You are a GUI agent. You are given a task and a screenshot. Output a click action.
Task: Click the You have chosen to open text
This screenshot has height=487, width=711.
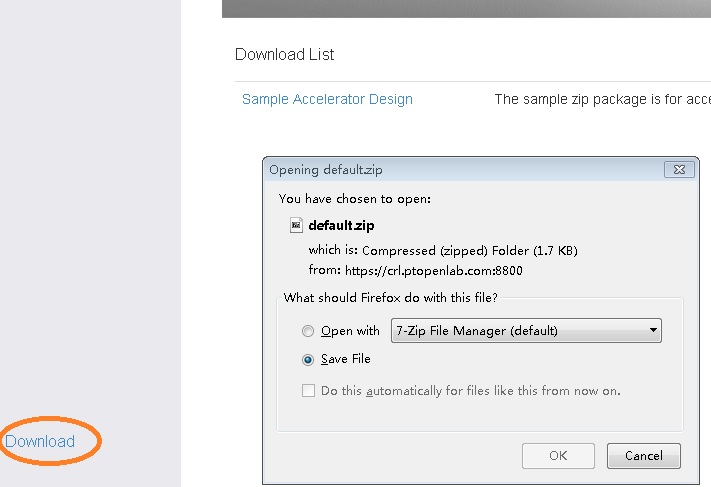pos(355,199)
